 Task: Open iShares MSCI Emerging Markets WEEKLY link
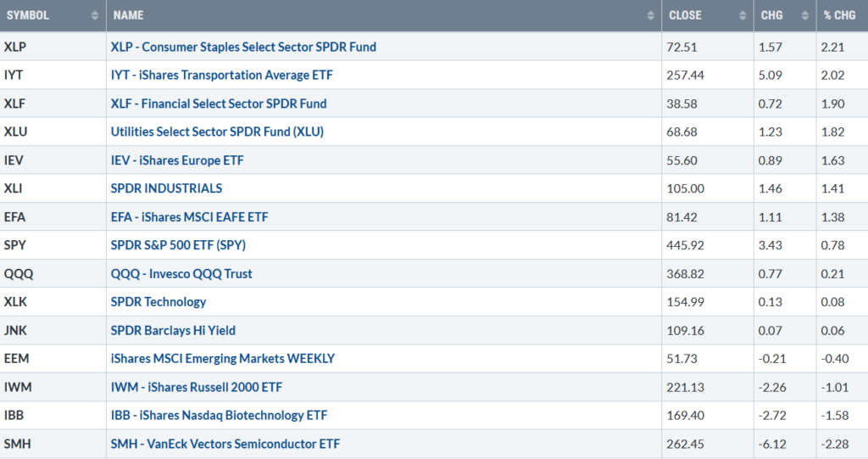pyautogui.click(x=223, y=359)
